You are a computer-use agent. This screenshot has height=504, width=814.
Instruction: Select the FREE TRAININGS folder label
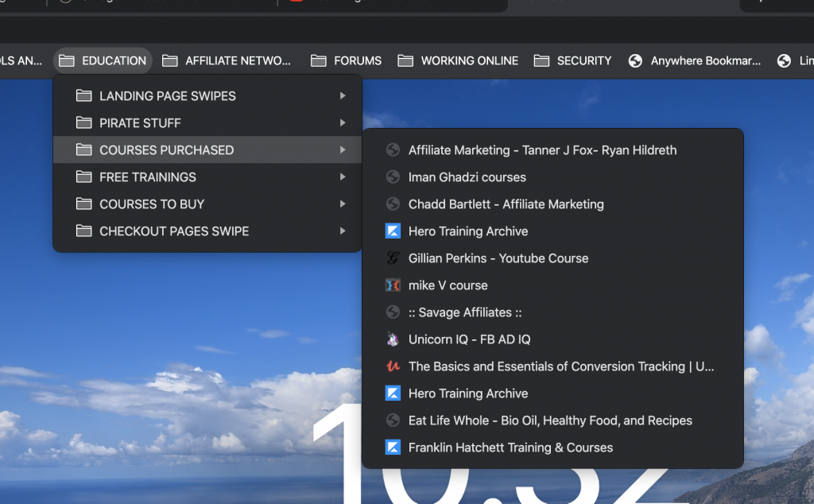tap(148, 177)
